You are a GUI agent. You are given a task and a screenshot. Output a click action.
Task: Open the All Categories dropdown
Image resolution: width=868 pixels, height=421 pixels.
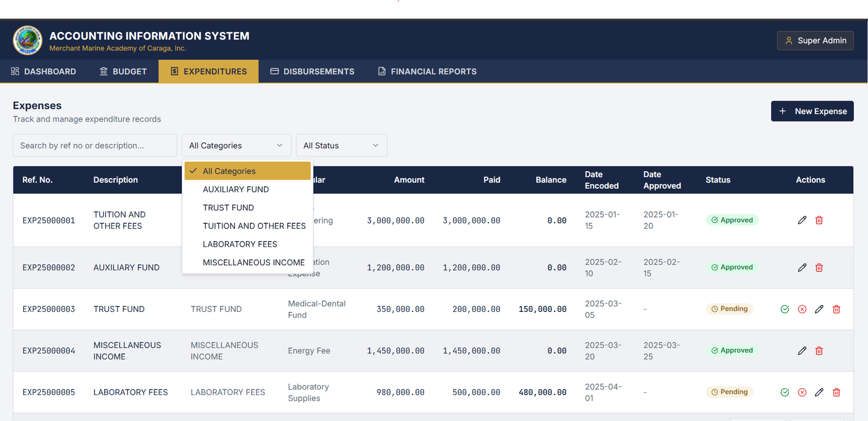coord(236,145)
